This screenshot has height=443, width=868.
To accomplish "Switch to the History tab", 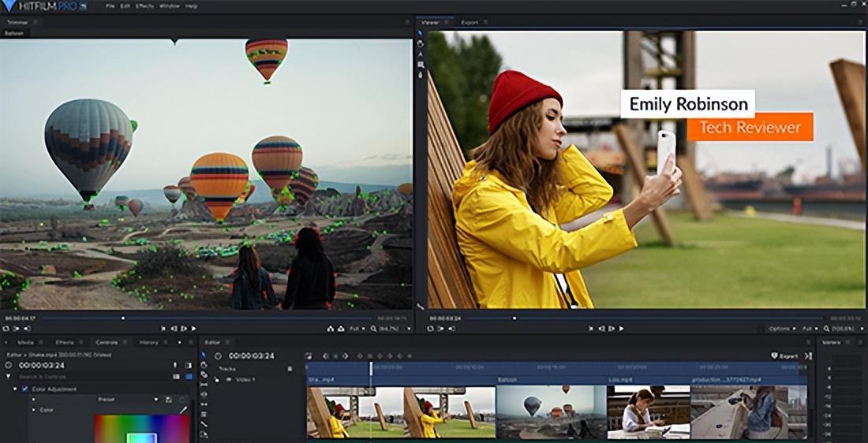I will point(148,342).
